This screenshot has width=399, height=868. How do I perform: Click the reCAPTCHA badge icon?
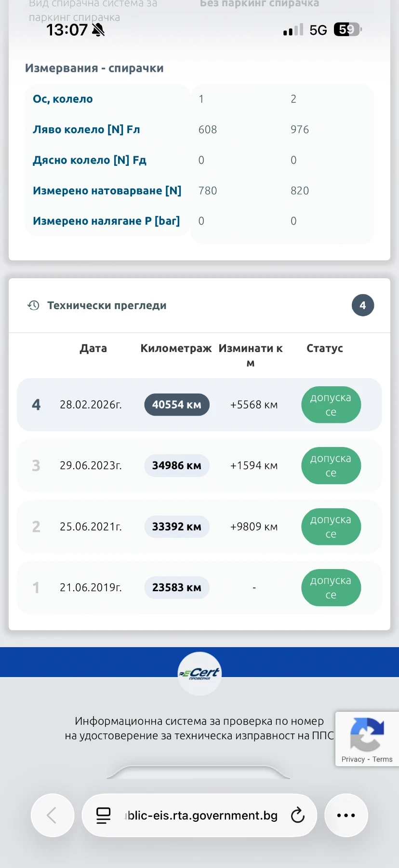pyautogui.click(x=367, y=734)
